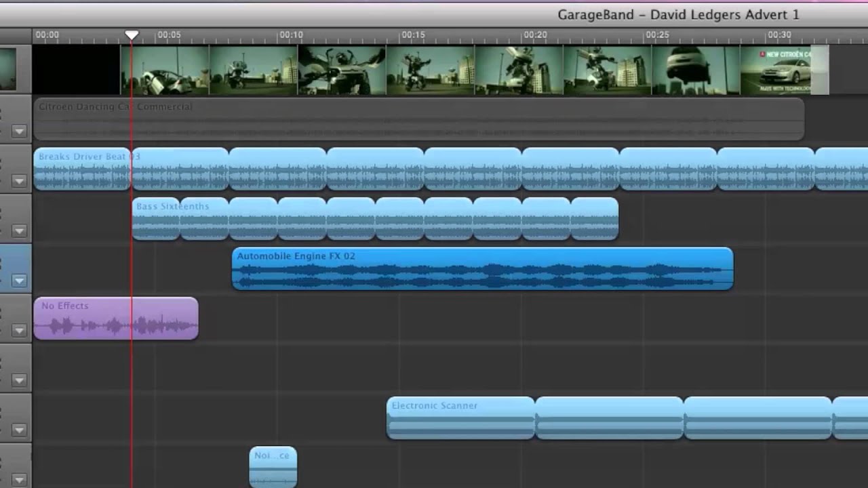Select the black opening frame in movie track
This screenshot has width=868, height=488.
(77, 70)
